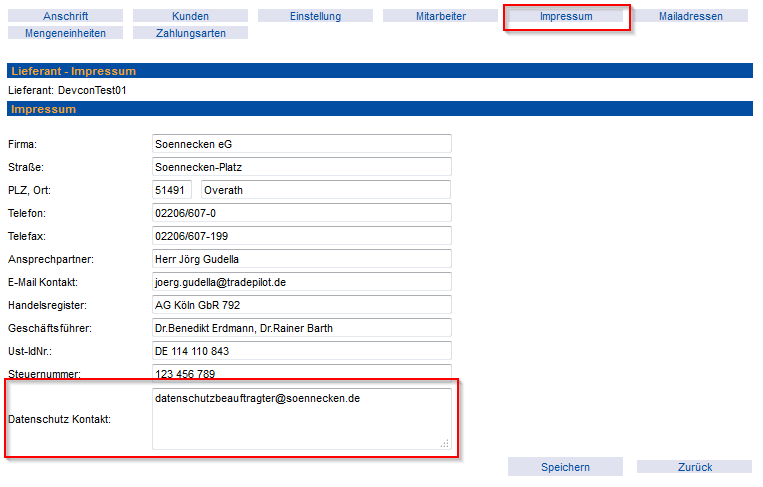Click into the Geschäftsführer field
Viewport: 763px width, 487px height.
(302, 328)
